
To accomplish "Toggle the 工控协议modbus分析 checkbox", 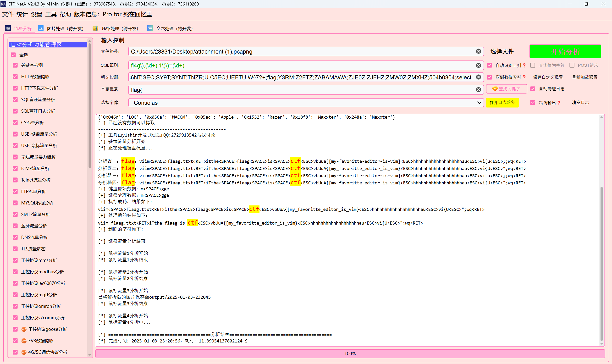I will (15, 272).
